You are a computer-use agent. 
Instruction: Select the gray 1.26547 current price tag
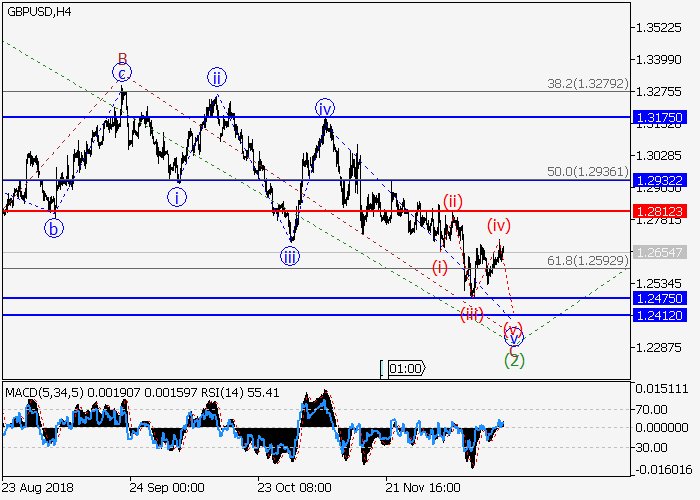(x=658, y=253)
